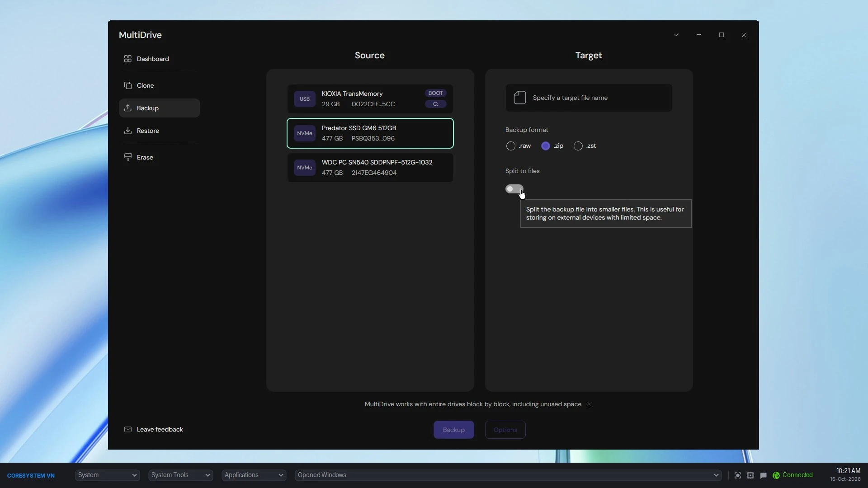Open the Options button
Image resolution: width=868 pixels, height=488 pixels.
coord(505,430)
